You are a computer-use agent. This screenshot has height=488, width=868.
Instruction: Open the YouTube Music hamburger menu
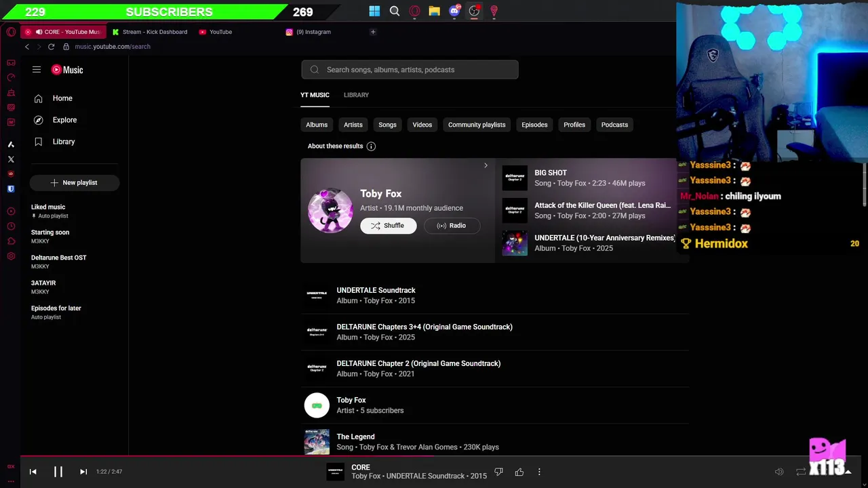coord(37,70)
